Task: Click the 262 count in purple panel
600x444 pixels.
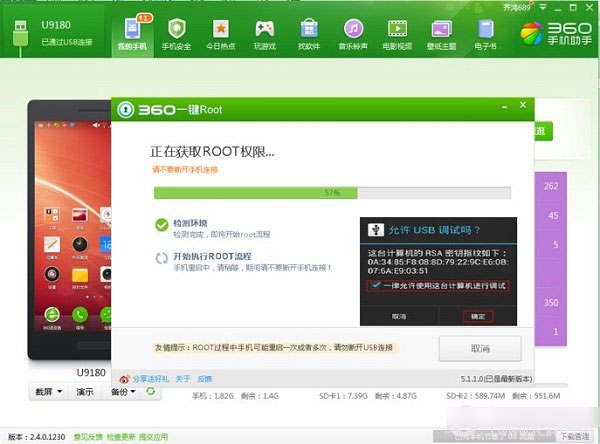Action: [x=551, y=186]
